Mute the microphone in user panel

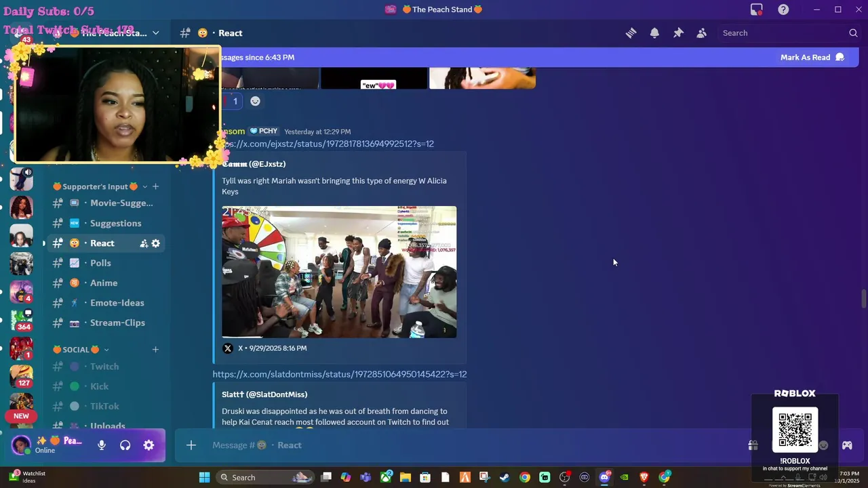coord(102,445)
